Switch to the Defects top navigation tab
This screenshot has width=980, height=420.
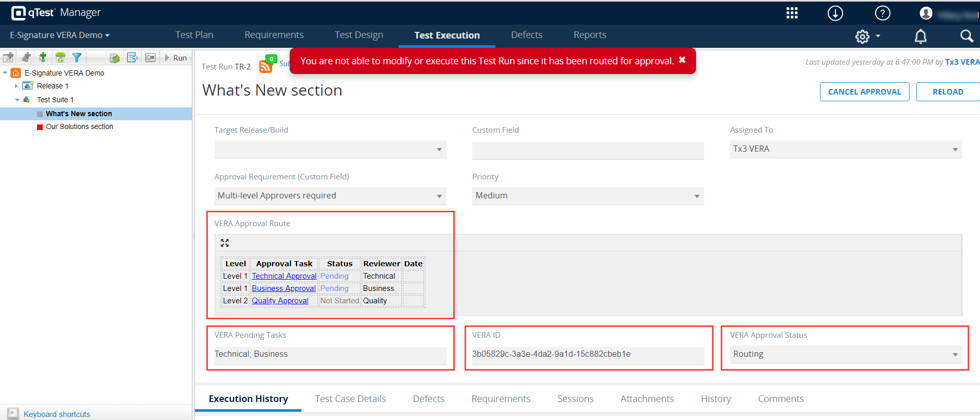click(x=526, y=35)
